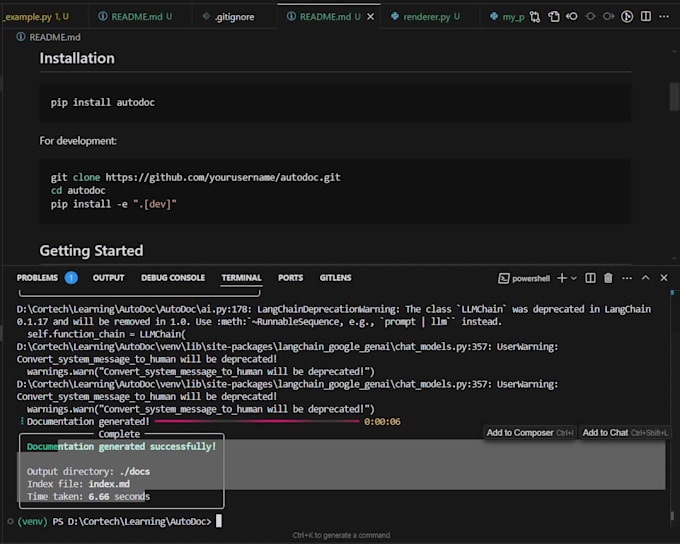The image size is (680, 544).
Task: Kill the terminal with the trash icon
Action: [x=608, y=278]
